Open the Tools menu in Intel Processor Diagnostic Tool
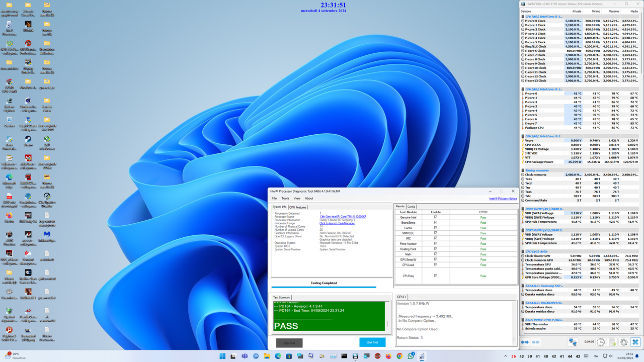644x362 pixels. [285, 198]
